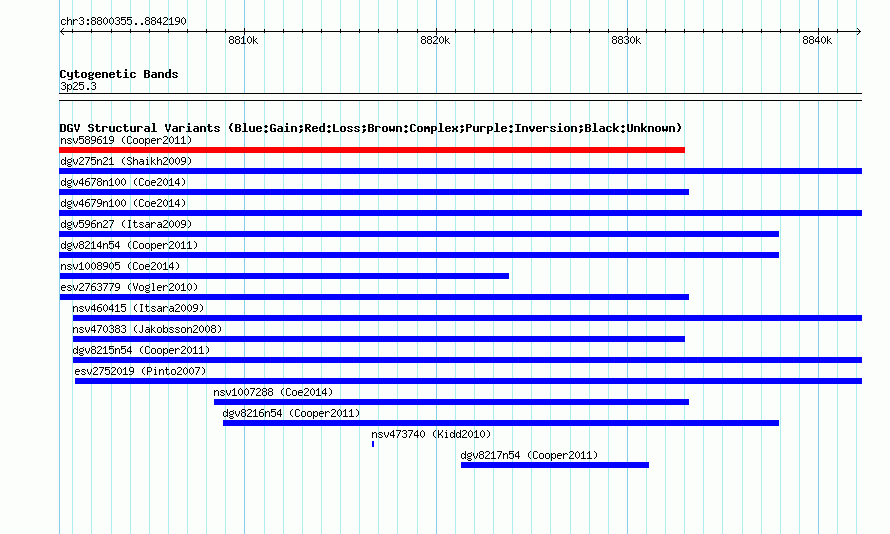Click the Cytogenetic Bands track title
This screenshot has height=534, width=890.
point(119,74)
